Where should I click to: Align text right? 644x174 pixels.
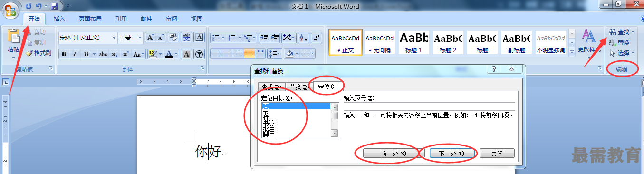(238, 54)
